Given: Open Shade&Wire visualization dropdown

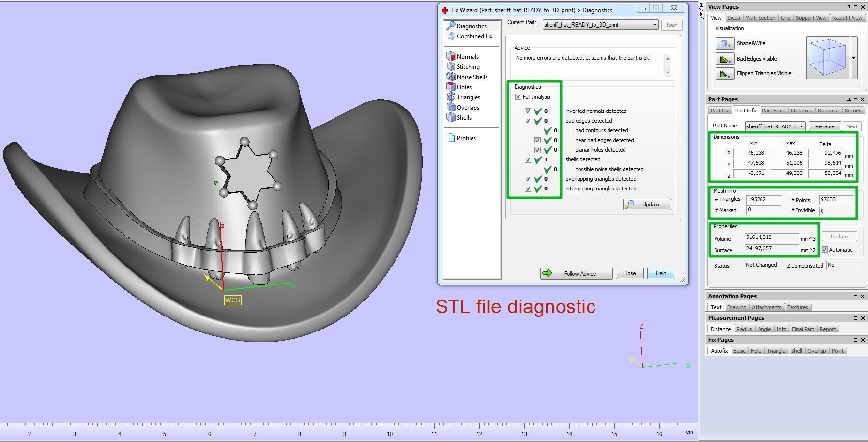Looking at the screenshot, I should [725, 43].
